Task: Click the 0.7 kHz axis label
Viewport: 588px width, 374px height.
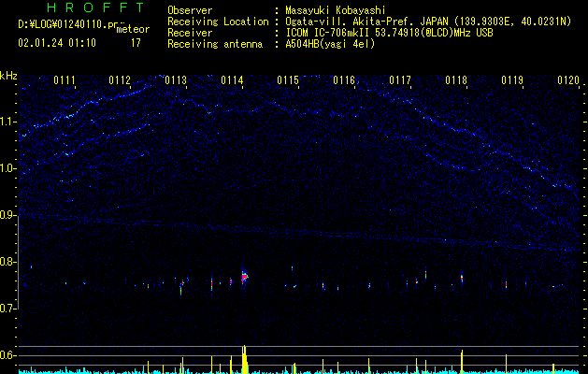Action: (8, 309)
